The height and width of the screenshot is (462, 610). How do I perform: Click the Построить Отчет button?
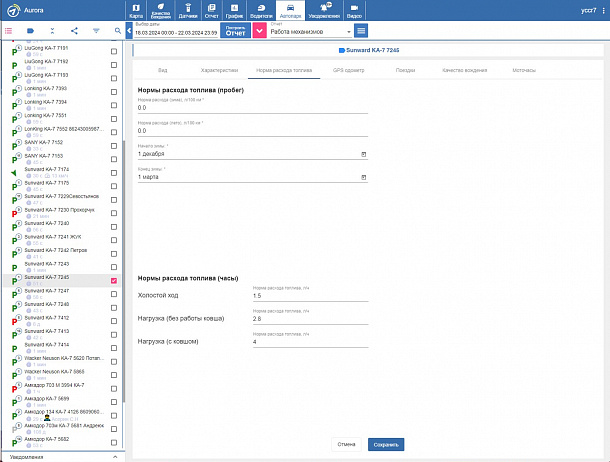tap(235, 31)
